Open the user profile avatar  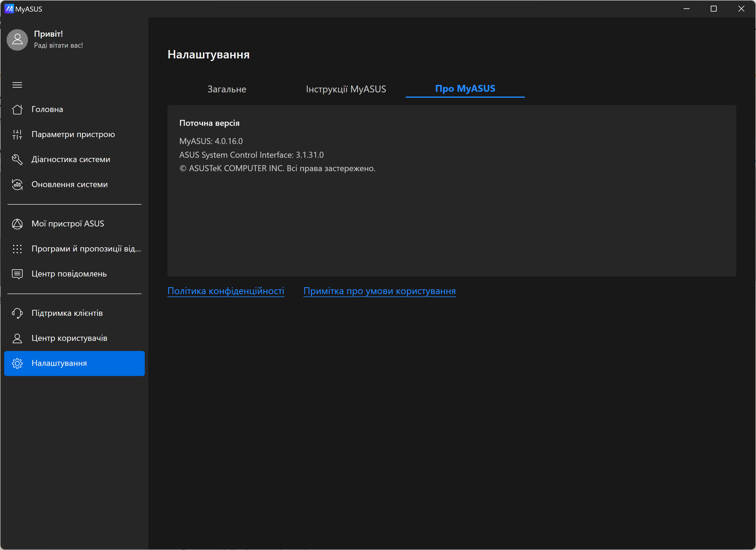coord(17,40)
